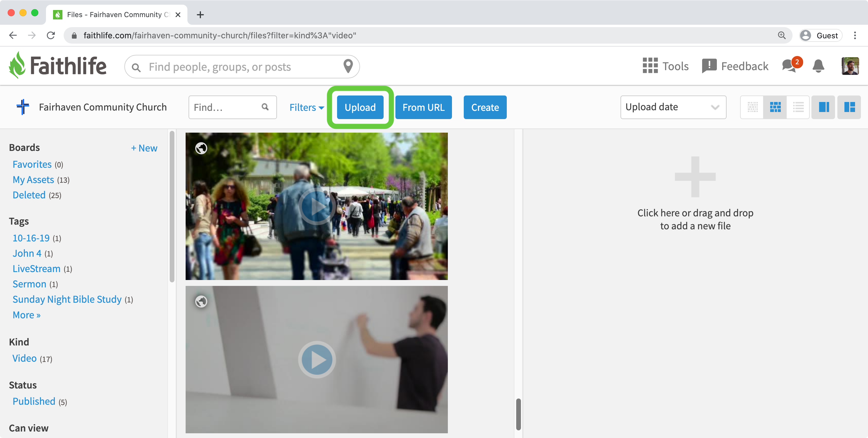The height and width of the screenshot is (438, 868).
Task: Toggle the left sidebar panel layout
Action: tap(849, 107)
